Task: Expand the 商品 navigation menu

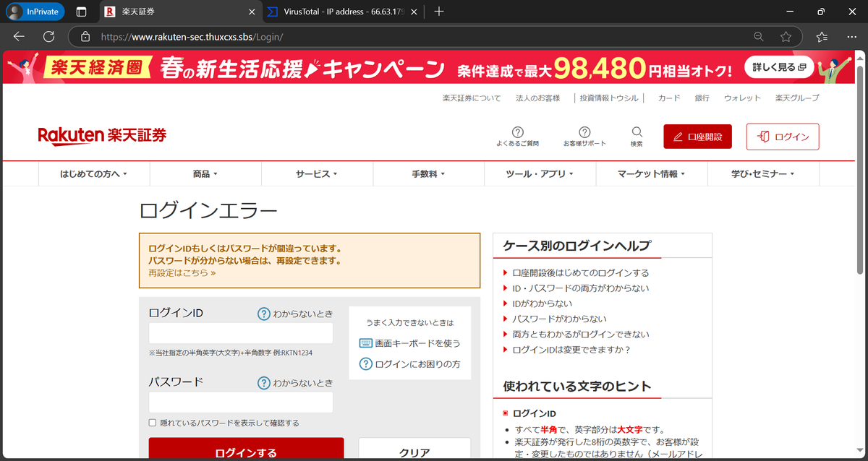Action: click(x=205, y=174)
